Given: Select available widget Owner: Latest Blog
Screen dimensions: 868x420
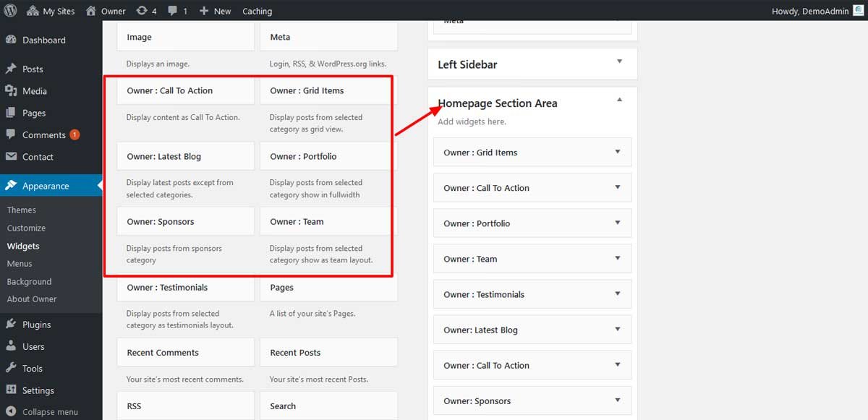Looking at the screenshot, I should (185, 156).
